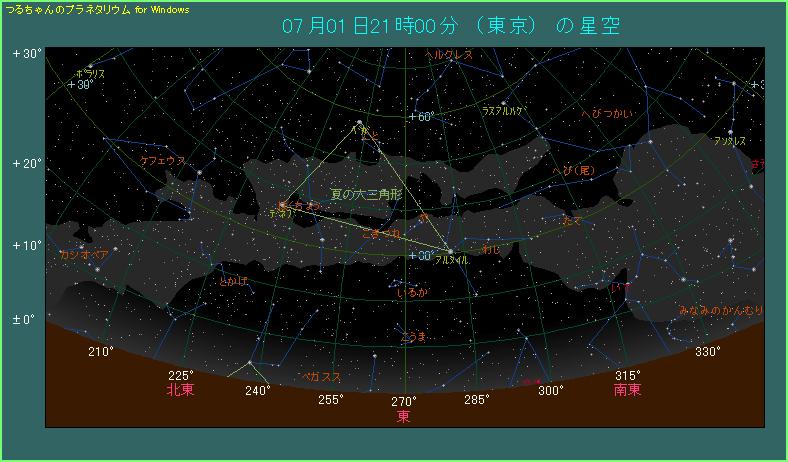Click the Hercules (ヘルクレス) constellation label

coord(448,55)
